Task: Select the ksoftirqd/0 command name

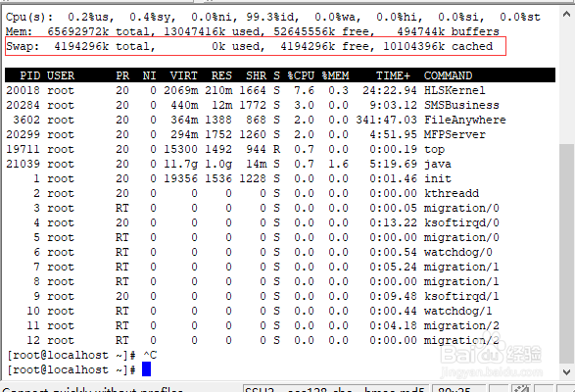Action: point(461,222)
